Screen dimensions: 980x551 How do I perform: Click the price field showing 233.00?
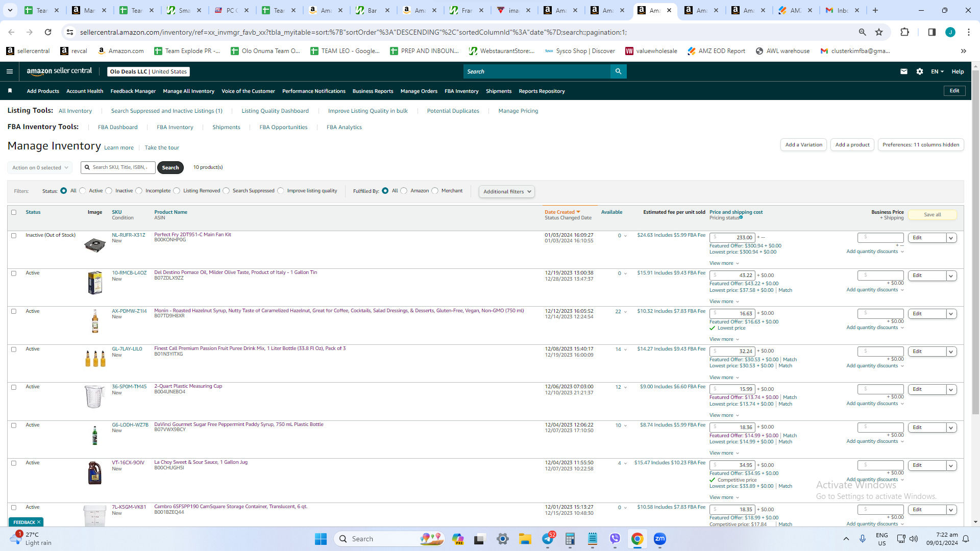(x=732, y=238)
